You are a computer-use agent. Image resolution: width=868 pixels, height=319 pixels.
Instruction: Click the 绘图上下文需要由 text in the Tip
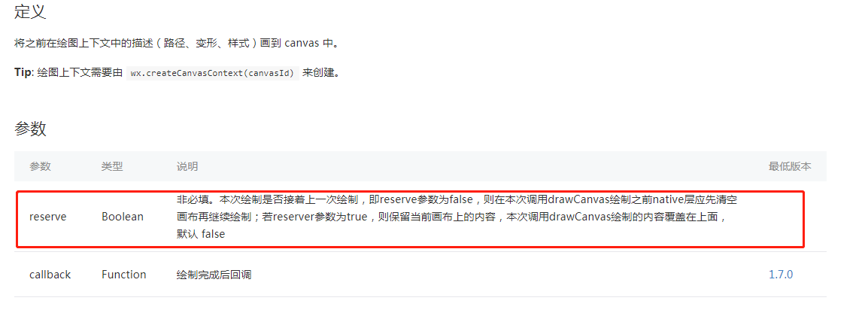[80, 72]
